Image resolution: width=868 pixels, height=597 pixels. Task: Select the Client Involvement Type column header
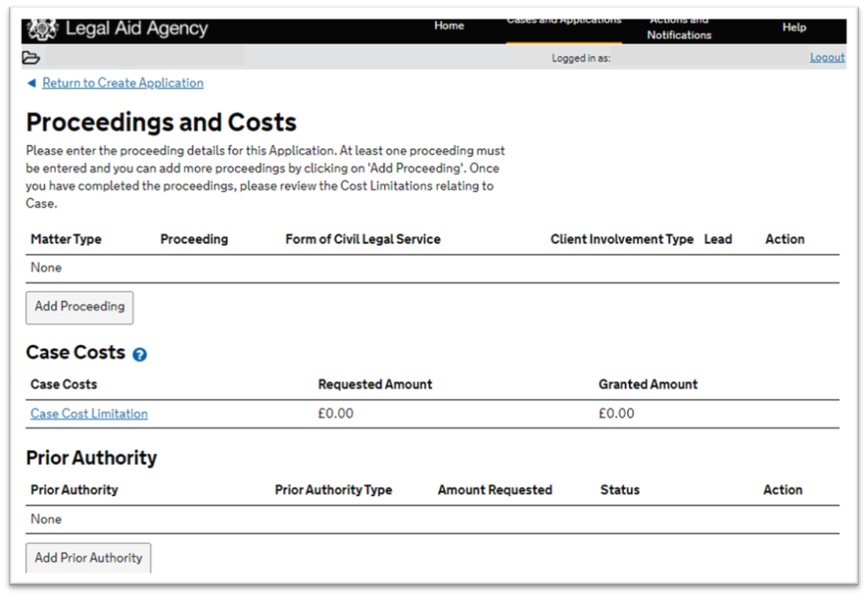[x=621, y=239]
